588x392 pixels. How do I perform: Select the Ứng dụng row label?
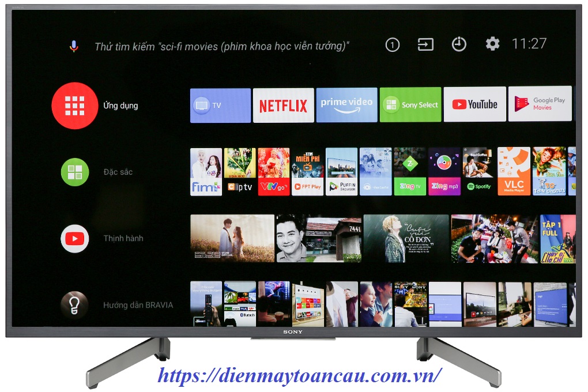[120, 106]
